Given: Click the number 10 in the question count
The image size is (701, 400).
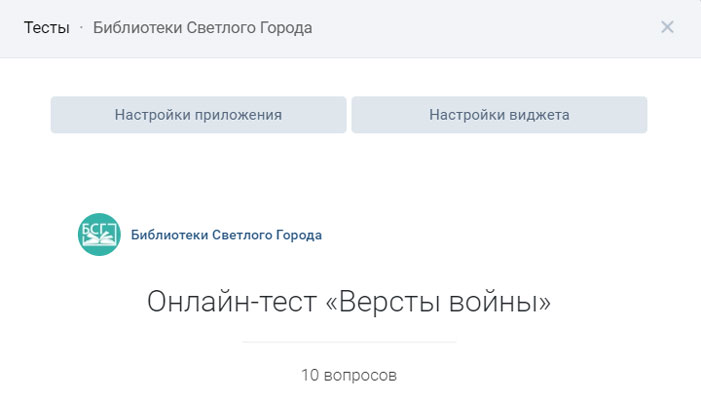Looking at the screenshot, I should tap(310, 375).
